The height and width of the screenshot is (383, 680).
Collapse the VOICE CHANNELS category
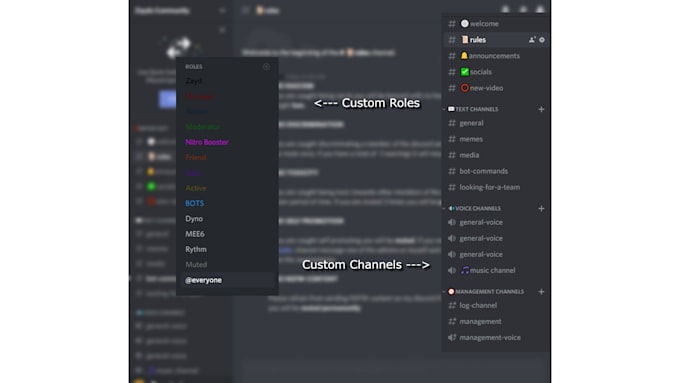pos(474,209)
